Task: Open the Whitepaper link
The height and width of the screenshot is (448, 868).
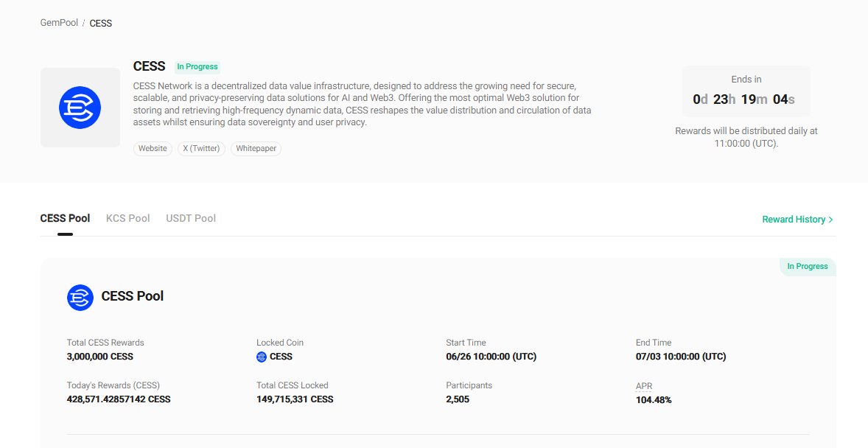Action: tap(256, 148)
